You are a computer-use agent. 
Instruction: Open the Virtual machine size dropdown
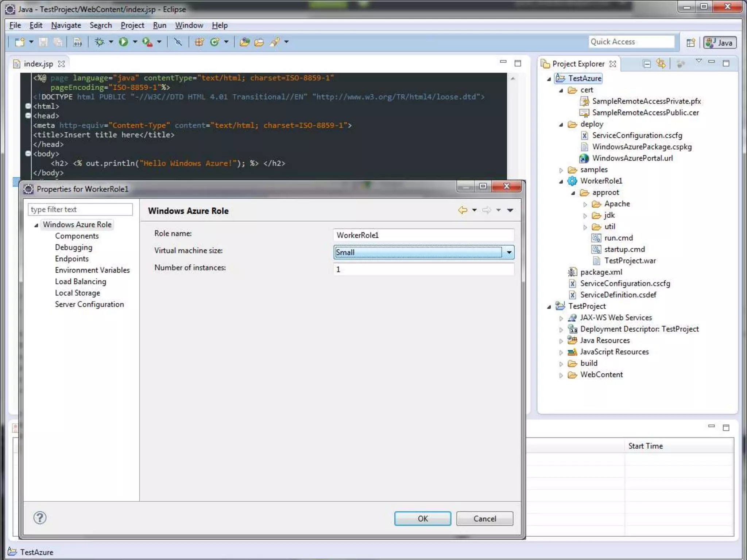pyautogui.click(x=509, y=252)
